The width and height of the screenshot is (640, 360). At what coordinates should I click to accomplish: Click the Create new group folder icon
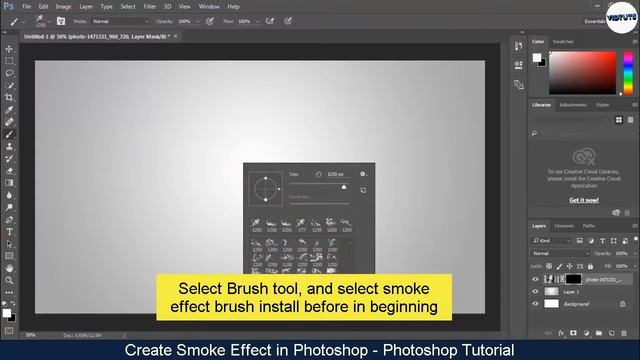pyautogui.click(x=599, y=333)
